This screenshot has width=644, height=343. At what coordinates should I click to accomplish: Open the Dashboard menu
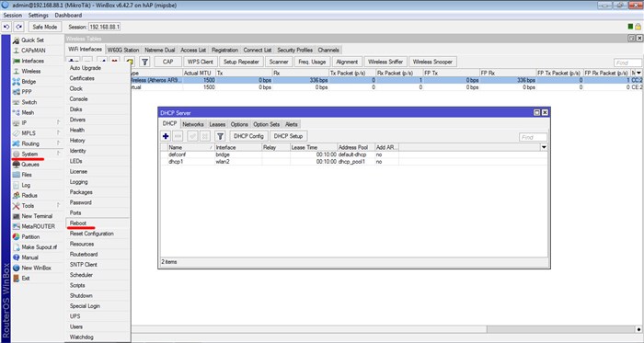point(68,16)
